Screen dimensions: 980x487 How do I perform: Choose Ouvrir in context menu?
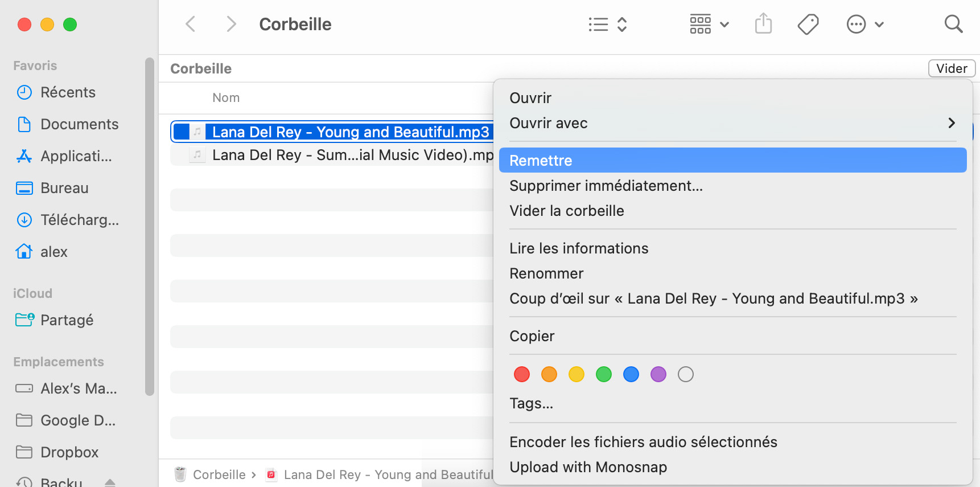click(733, 98)
